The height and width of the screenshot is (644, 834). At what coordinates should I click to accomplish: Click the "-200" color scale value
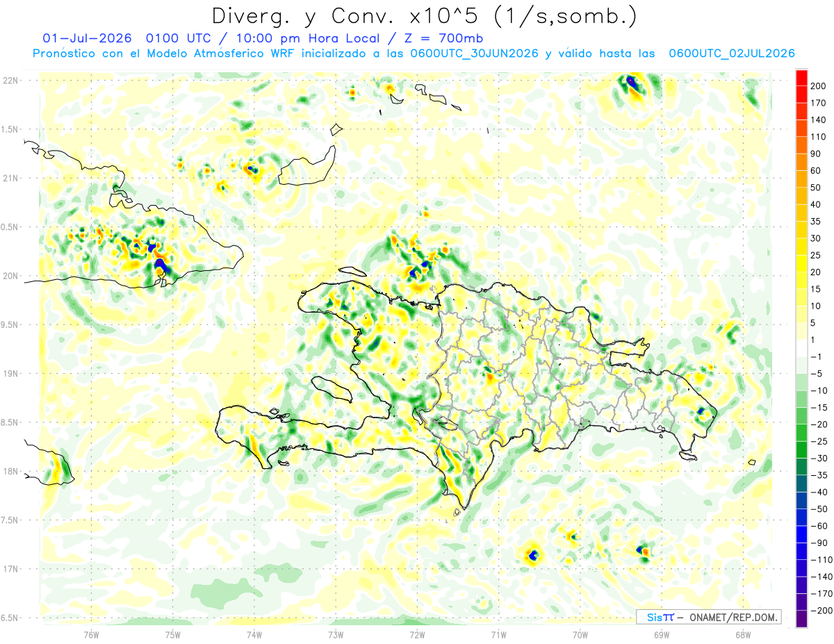pos(821,611)
